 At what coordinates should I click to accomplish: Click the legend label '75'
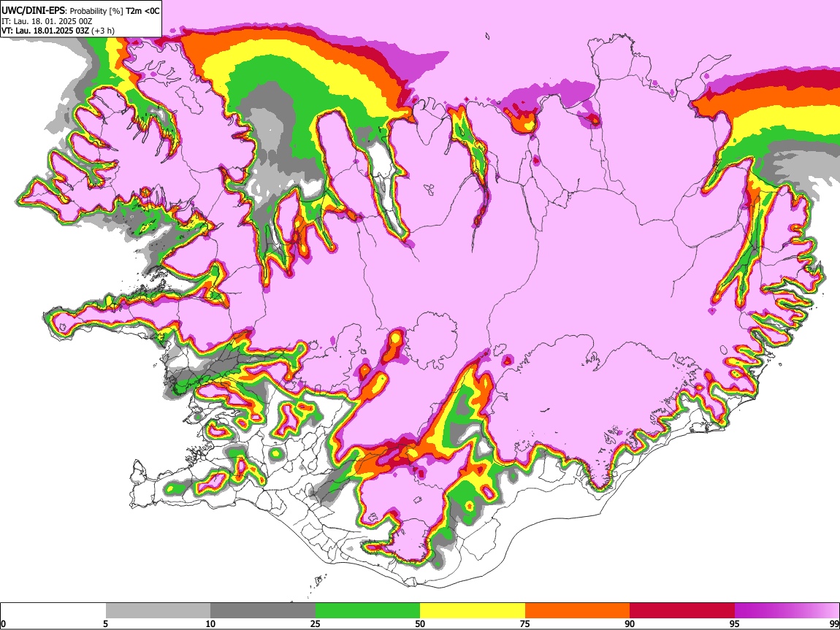click(525, 623)
